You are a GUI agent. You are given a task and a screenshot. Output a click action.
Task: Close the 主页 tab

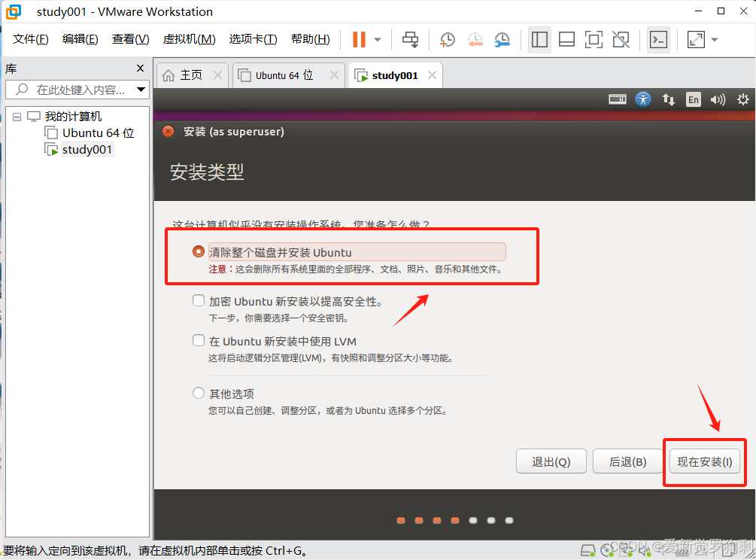[x=218, y=75]
